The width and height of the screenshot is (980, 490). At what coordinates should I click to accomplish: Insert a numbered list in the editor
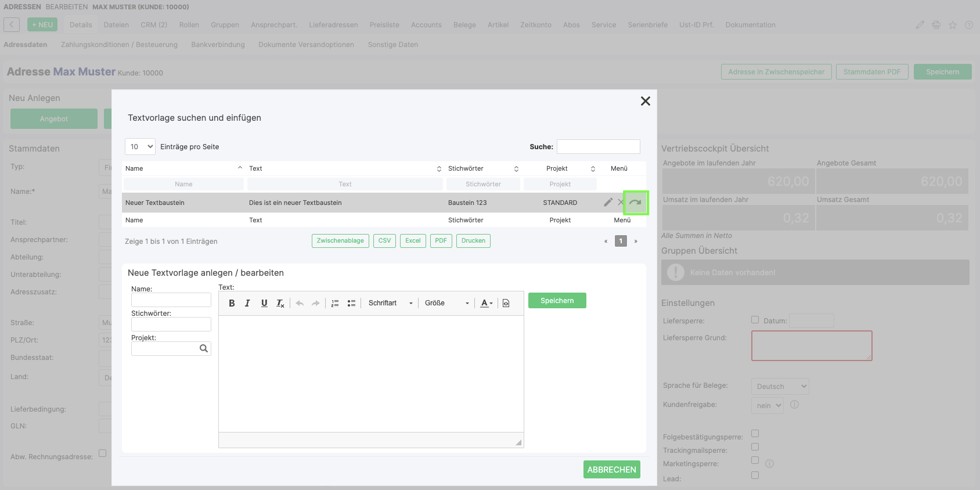pos(335,303)
